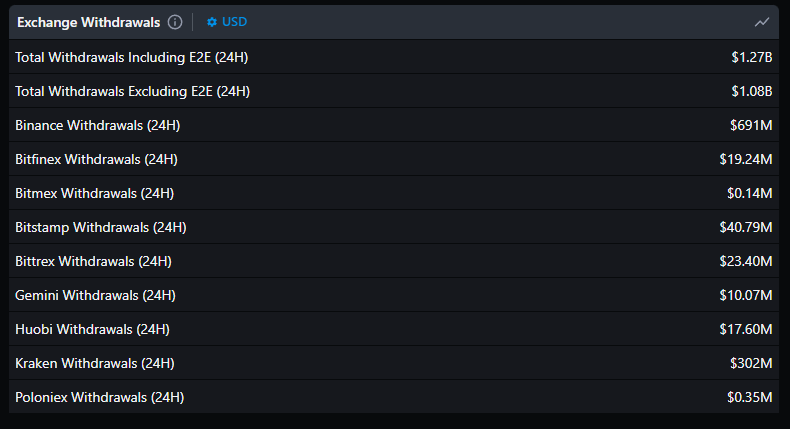This screenshot has height=429, width=790.
Task: Open the chart line icon in header
Action: (x=761, y=22)
